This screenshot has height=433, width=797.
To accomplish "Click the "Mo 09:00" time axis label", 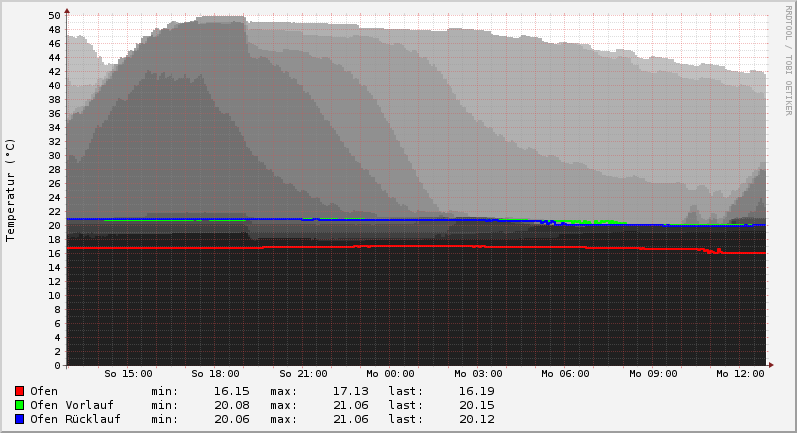I will 653,374.
